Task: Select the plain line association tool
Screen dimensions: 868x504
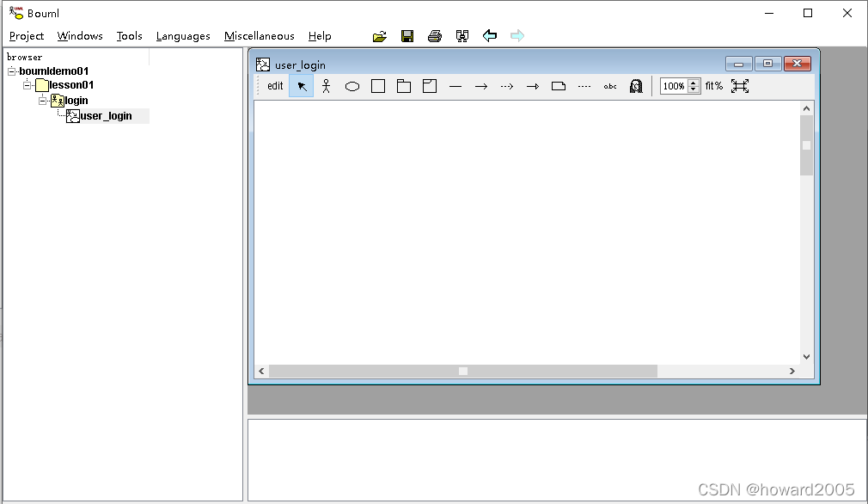Action: (x=455, y=86)
